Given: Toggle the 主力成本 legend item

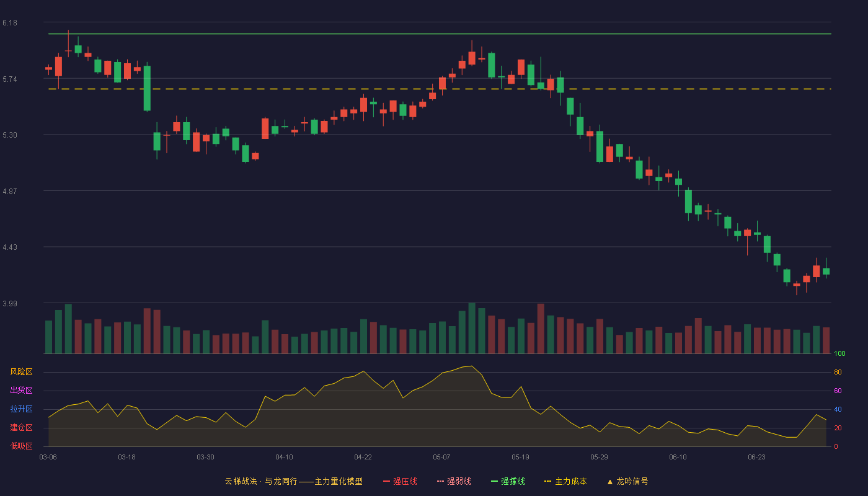Looking at the screenshot, I should pyautogui.click(x=565, y=481).
